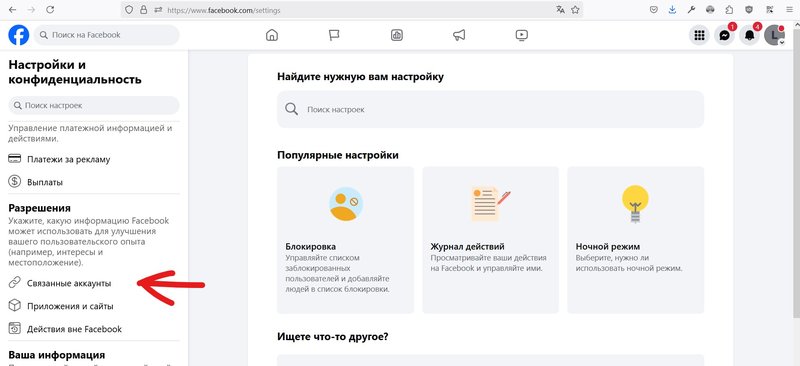This screenshot has height=366, width=800.
Task: Open the notifications bell
Action: click(749, 35)
